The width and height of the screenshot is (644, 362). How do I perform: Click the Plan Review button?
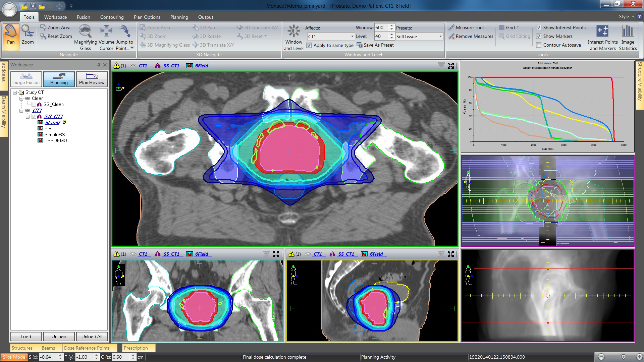click(92, 79)
